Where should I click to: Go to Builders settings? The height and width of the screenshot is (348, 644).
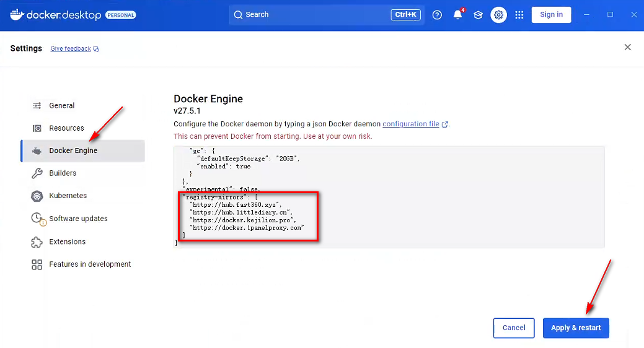pos(82,173)
